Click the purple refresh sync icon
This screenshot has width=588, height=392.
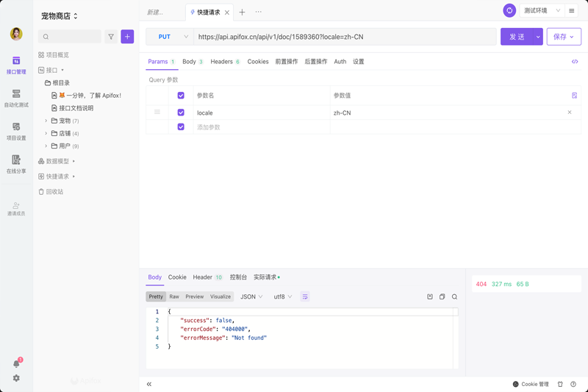click(509, 11)
